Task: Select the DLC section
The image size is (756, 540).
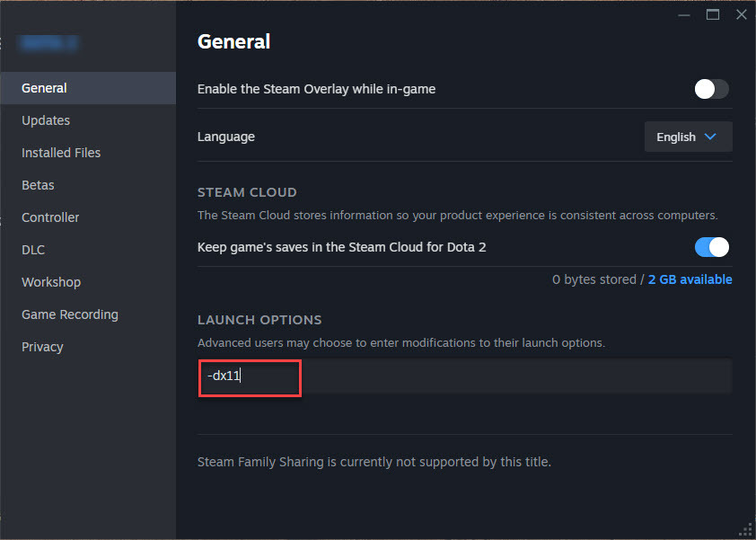Action: pyautogui.click(x=33, y=250)
